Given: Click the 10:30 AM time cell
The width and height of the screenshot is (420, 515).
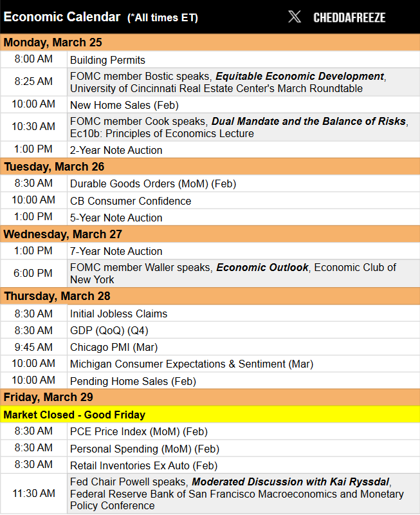Looking at the screenshot, I should pos(33,126).
